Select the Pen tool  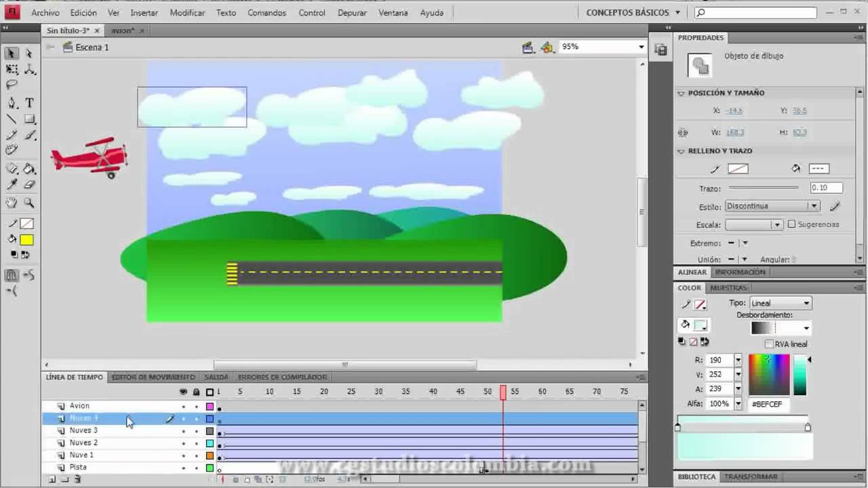[x=12, y=103]
